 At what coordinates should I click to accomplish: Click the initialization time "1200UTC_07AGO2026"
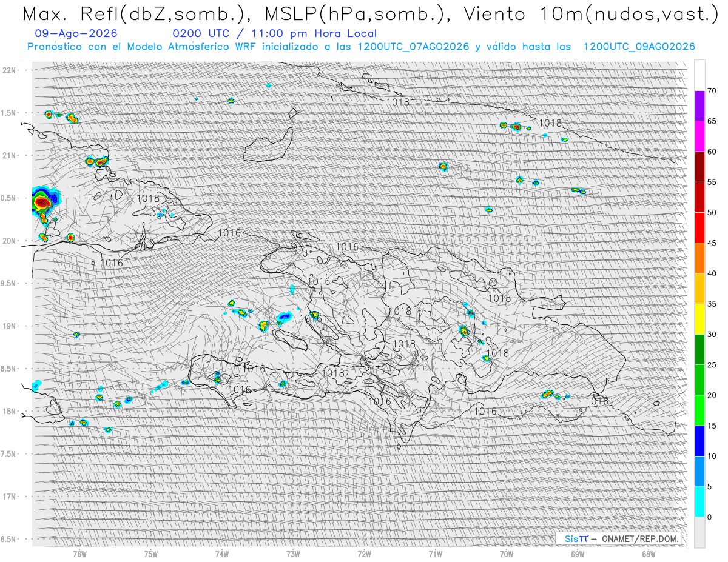coord(413,47)
